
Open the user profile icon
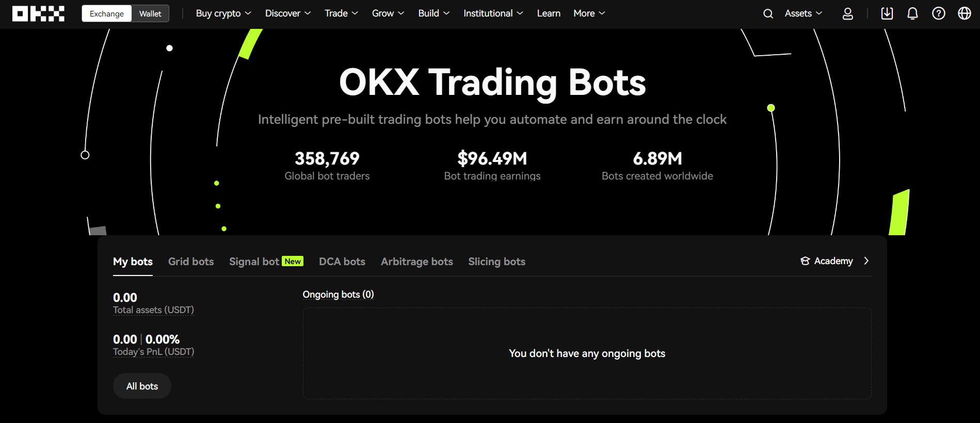[x=847, y=14]
